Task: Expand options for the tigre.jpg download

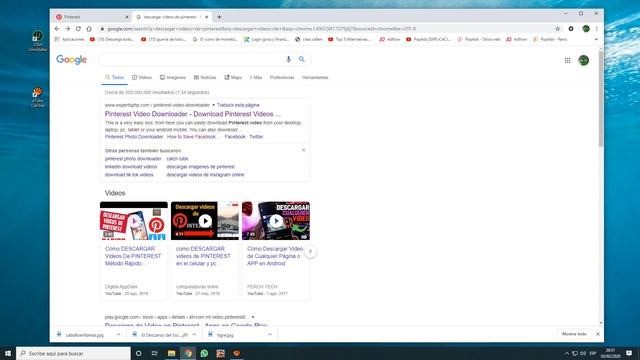Action: (270, 335)
